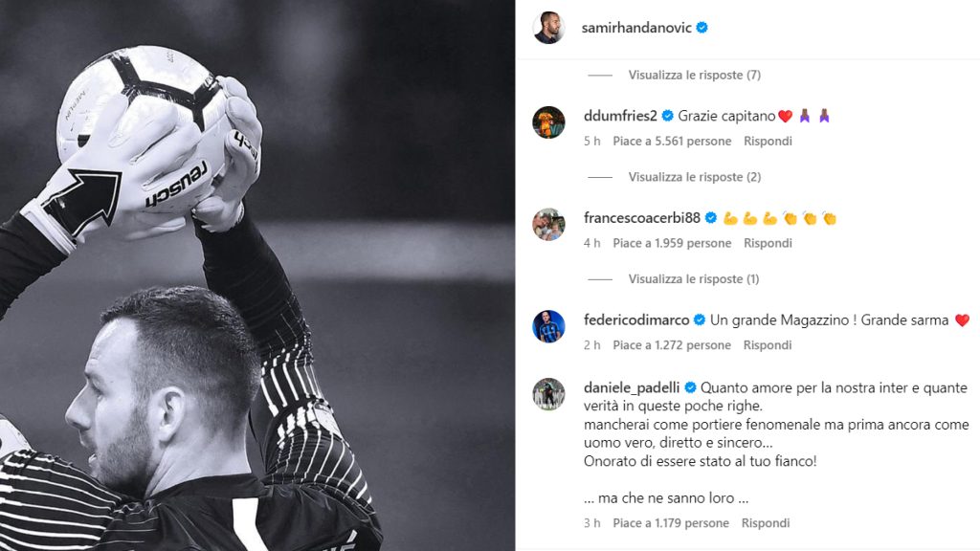Click francescoacerbi88 avatar image
Viewport: 980px width, 551px height.
(548, 224)
